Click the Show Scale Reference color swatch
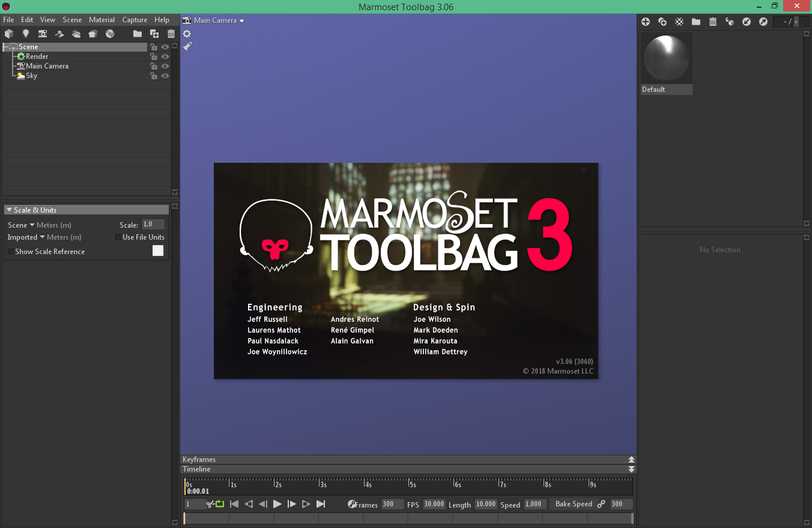 point(157,250)
